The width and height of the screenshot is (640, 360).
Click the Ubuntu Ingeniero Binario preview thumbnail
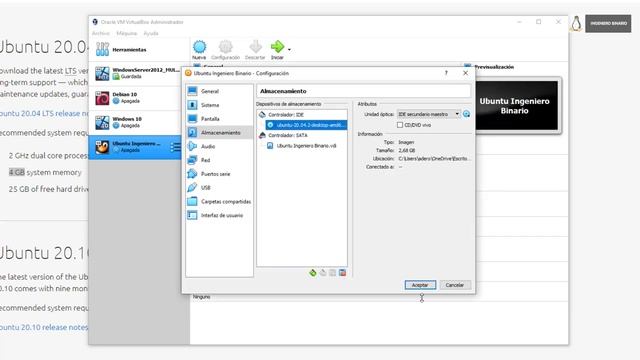(x=515, y=106)
